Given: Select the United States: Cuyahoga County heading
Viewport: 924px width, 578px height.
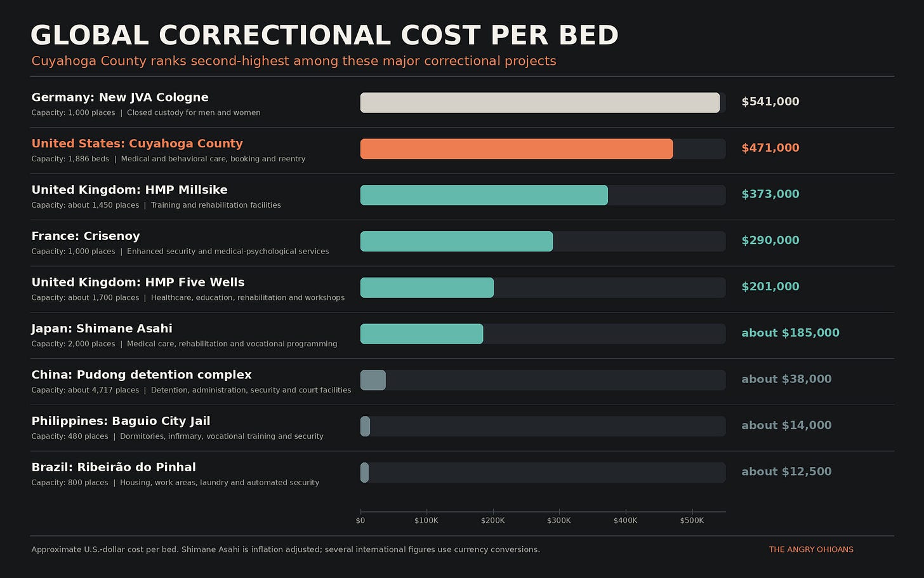Looking at the screenshot, I should point(137,144).
